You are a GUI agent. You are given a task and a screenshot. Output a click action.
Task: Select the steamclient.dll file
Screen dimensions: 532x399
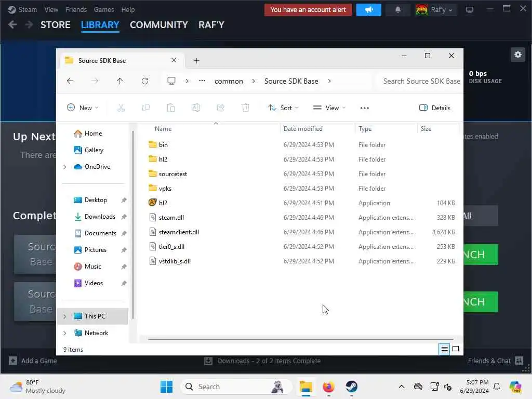tap(179, 232)
